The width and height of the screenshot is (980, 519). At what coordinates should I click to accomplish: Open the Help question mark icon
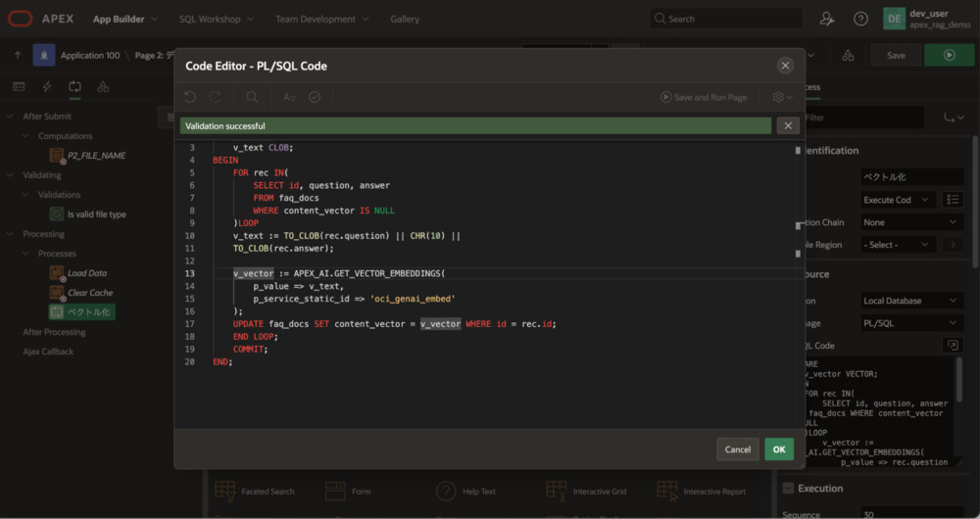point(860,19)
